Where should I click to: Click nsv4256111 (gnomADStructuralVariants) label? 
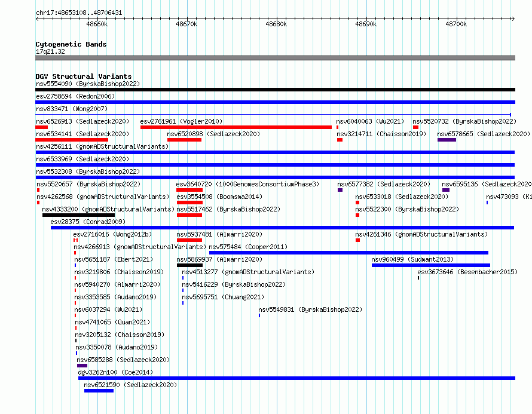[x=102, y=146]
